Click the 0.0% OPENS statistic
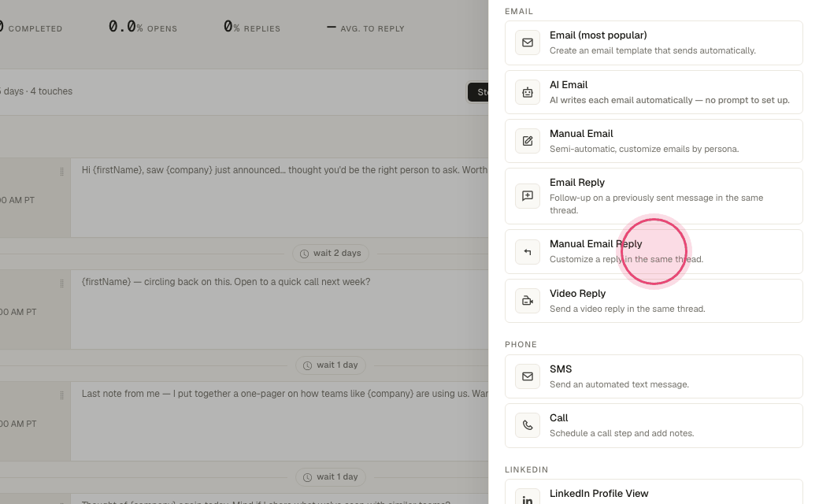819x504 pixels. pos(143,27)
